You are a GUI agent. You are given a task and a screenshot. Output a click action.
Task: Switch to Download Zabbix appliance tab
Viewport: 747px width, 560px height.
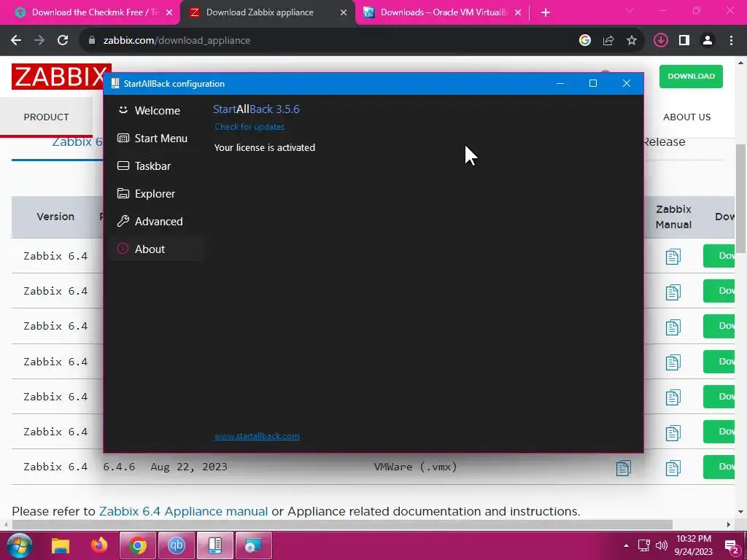267,12
